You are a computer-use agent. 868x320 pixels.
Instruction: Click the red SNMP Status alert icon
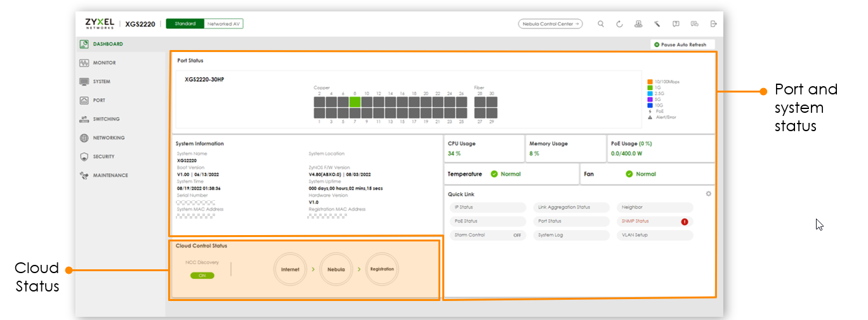coord(685,222)
